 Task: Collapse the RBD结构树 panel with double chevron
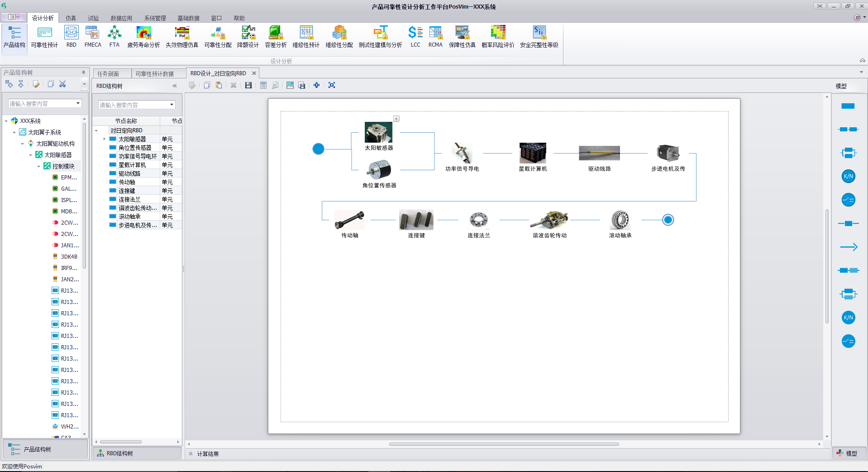[175, 86]
